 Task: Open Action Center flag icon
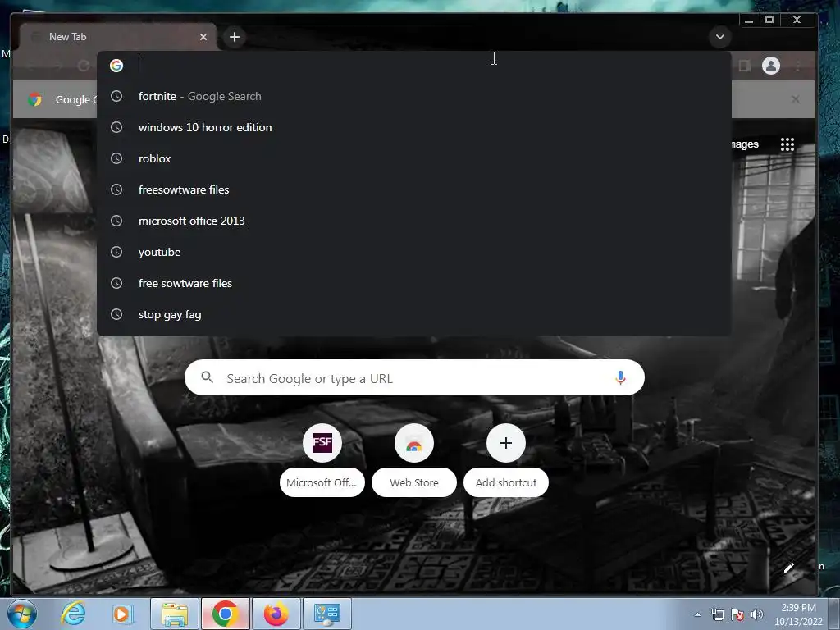pyautogui.click(x=737, y=614)
